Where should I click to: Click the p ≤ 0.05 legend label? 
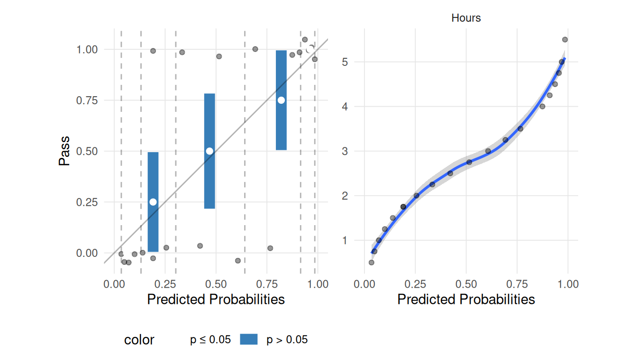(210, 340)
